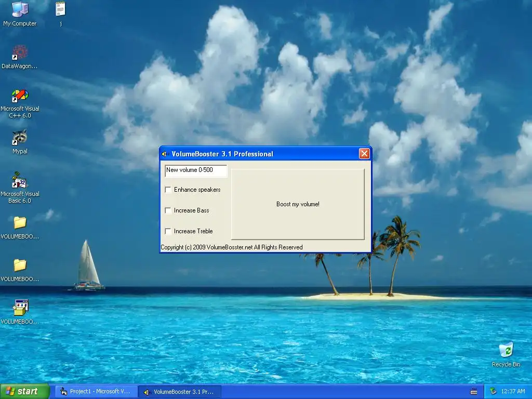Select the VOLUMEBOO folder just above the application icon
This screenshot has height=399, width=532.
[x=20, y=270]
